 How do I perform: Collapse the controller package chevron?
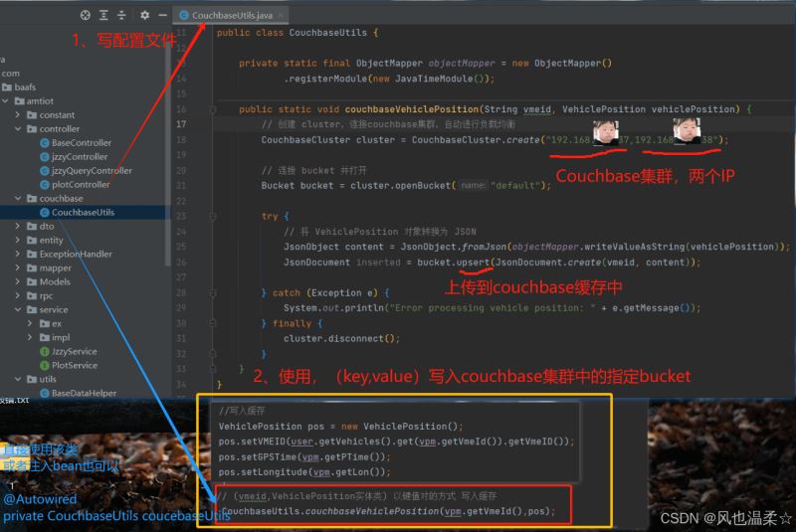(x=18, y=129)
